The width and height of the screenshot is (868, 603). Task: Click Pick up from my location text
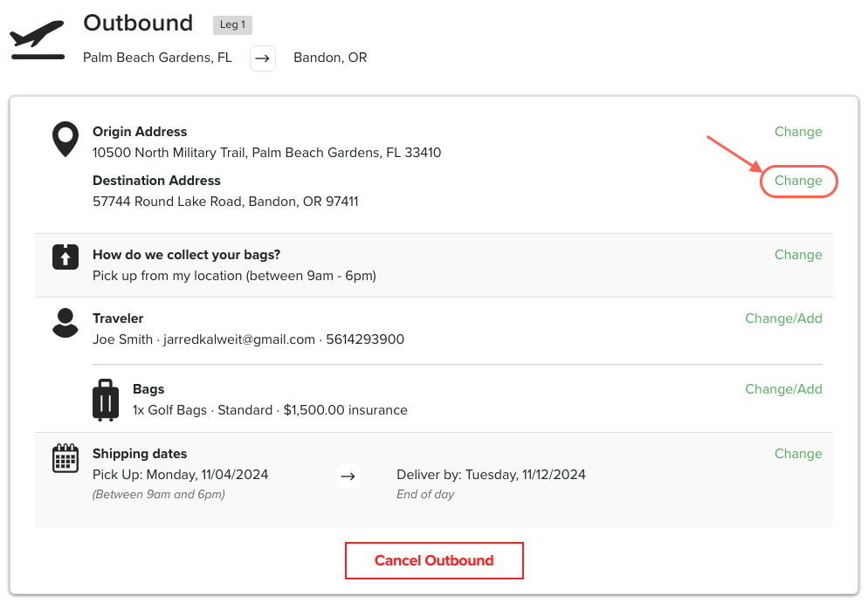point(234,276)
